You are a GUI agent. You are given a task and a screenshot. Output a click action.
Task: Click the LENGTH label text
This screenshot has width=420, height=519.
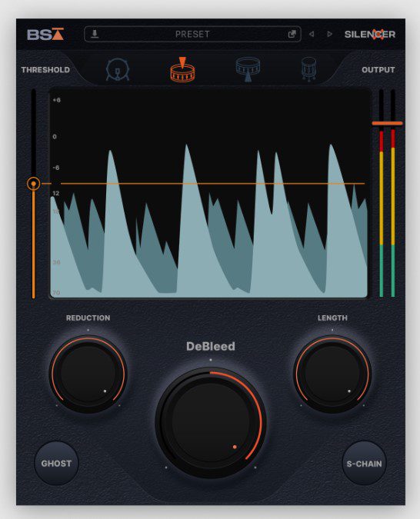332,318
